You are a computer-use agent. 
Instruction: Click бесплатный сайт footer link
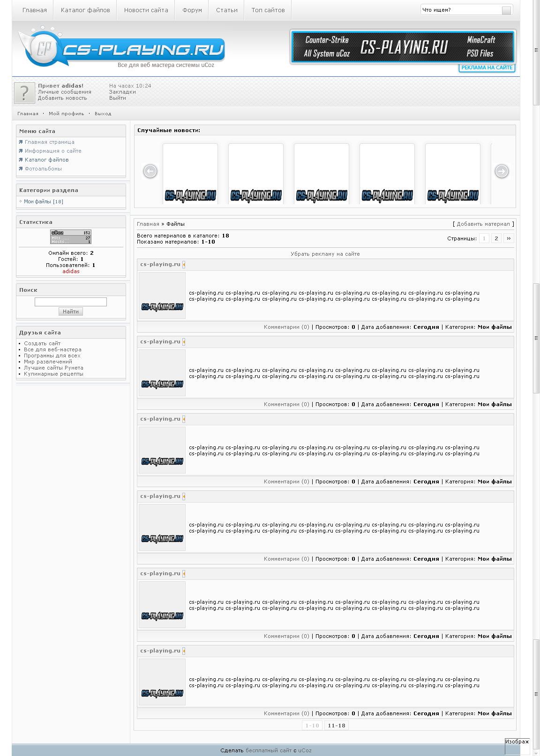point(269,750)
